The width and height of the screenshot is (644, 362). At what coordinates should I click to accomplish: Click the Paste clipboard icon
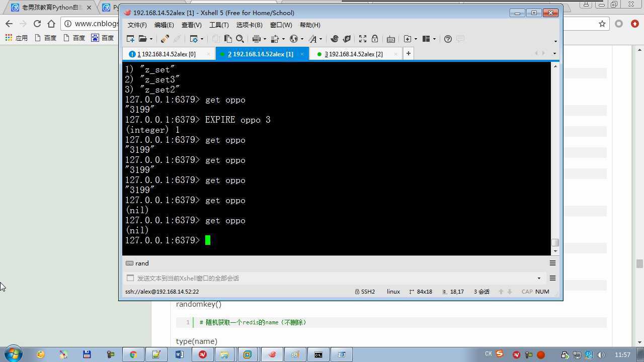[x=228, y=39]
